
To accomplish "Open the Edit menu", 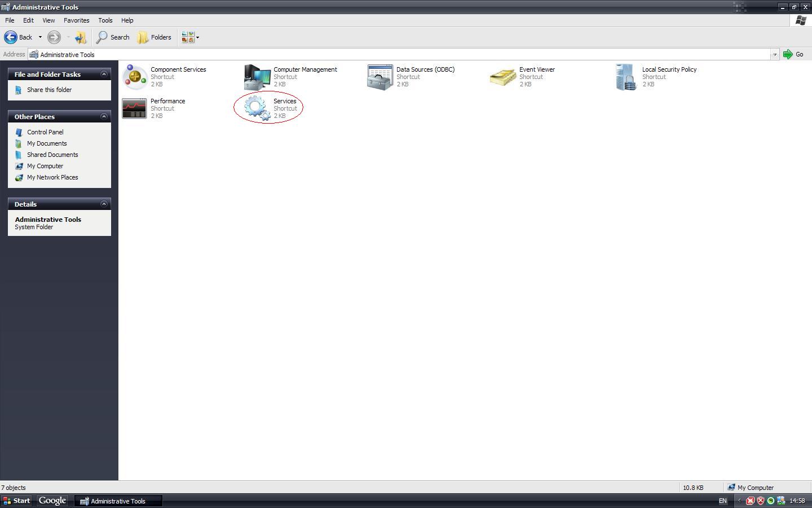I will pyautogui.click(x=28, y=20).
